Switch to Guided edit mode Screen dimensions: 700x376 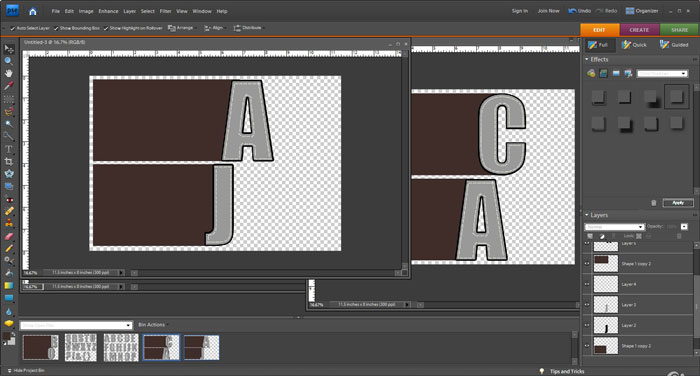click(x=674, y=45)
